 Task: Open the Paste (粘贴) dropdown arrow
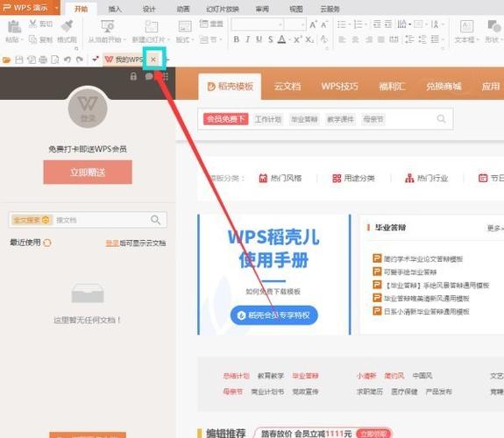tap(22, 39)
